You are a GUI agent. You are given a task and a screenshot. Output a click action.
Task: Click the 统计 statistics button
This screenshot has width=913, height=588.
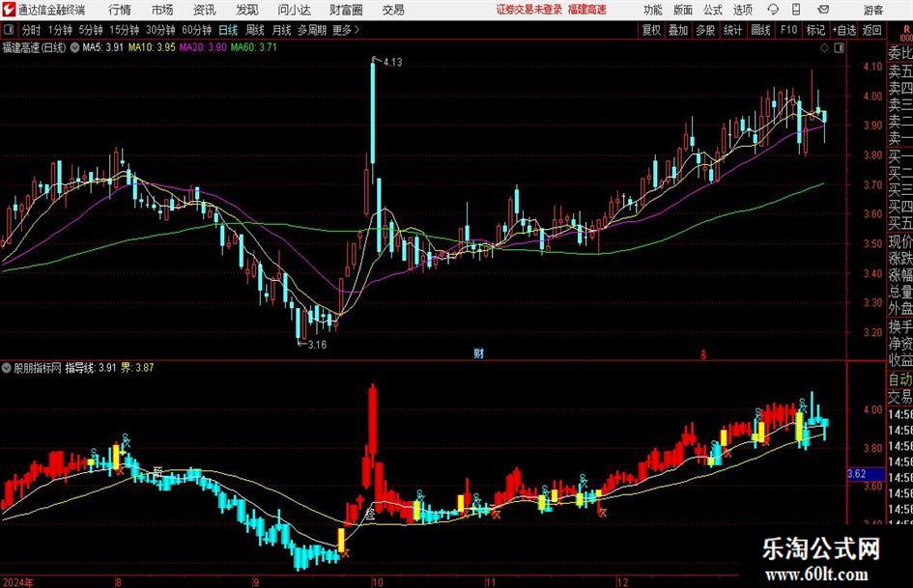(732, 30)
